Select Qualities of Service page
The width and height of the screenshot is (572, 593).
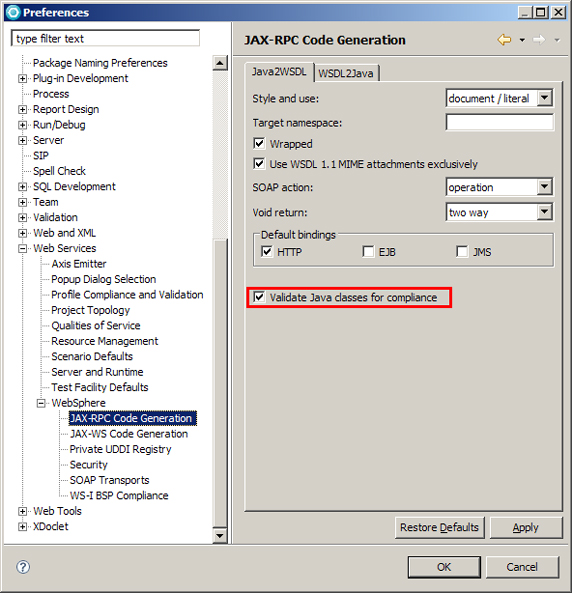pyautogui.click(x=96, y=326)
